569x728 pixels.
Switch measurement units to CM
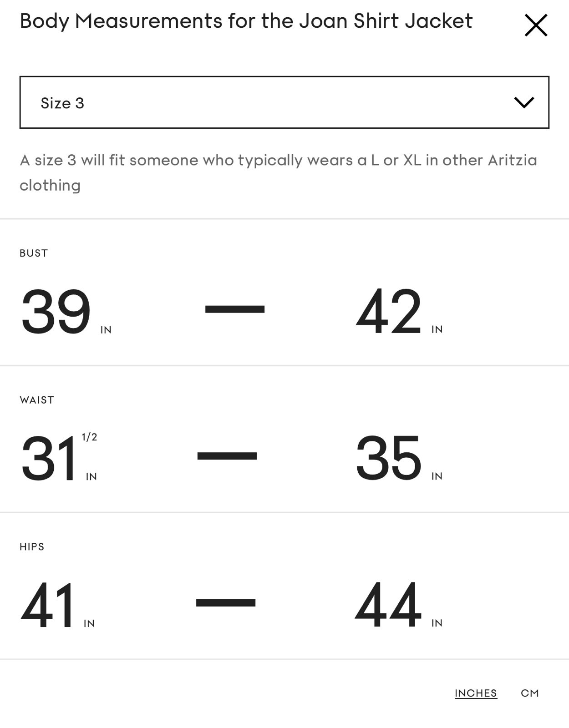point(529,693)
